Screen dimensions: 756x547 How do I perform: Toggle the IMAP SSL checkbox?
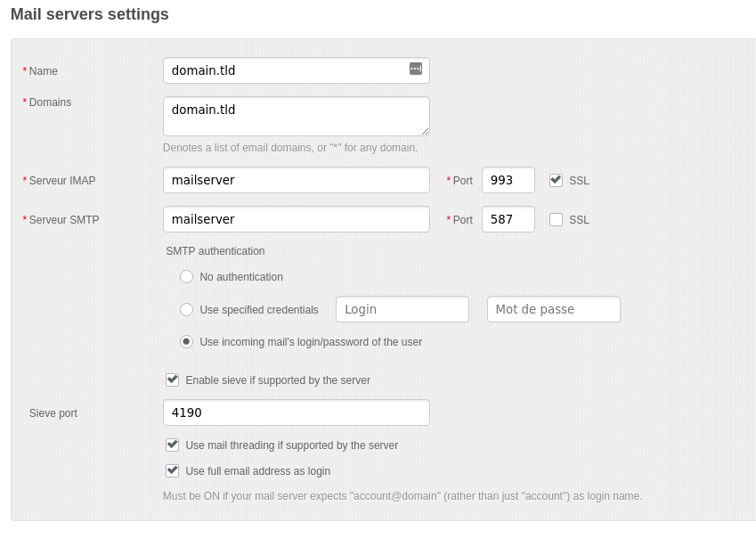556,180
